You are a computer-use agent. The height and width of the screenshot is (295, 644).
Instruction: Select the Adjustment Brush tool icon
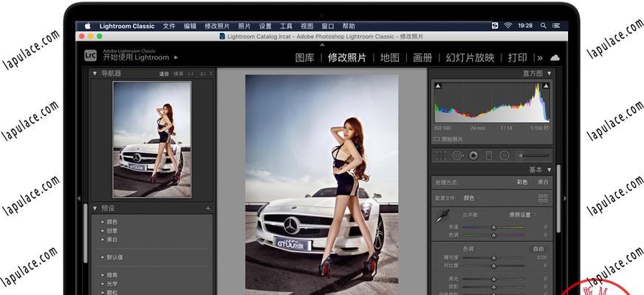click(533, 156)
